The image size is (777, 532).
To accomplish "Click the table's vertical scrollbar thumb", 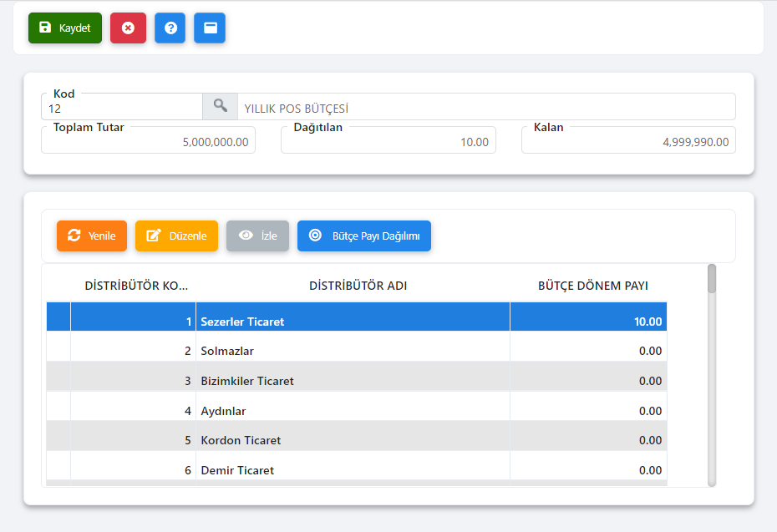I will 712,279.
